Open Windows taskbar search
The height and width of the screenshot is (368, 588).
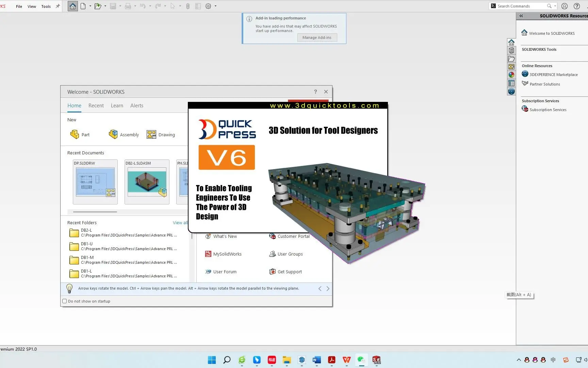point(227,360)
